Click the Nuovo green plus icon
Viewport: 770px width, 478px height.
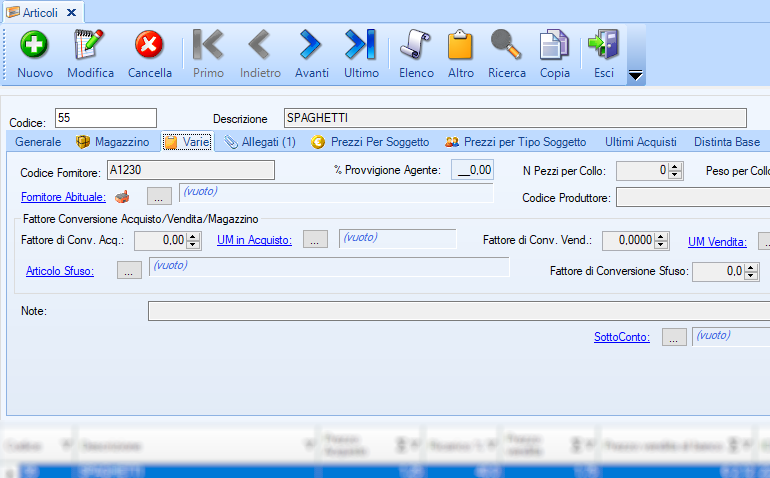point(35,46)
